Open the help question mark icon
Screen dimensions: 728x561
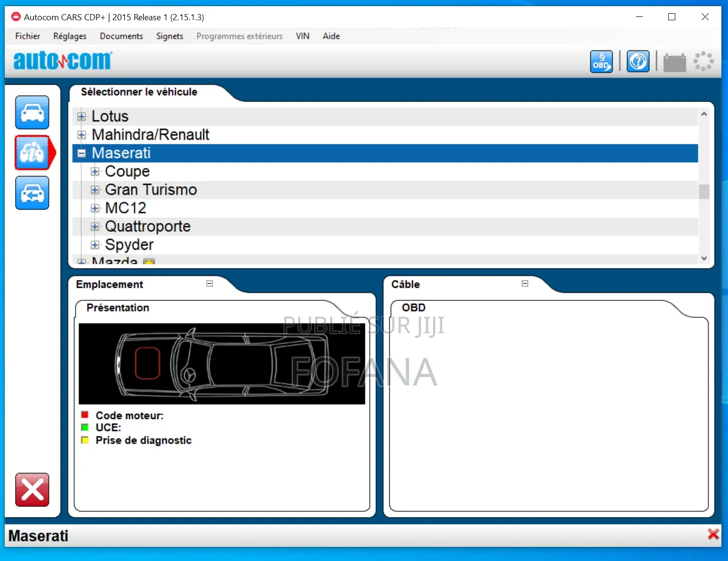click(x=638, y=61)
